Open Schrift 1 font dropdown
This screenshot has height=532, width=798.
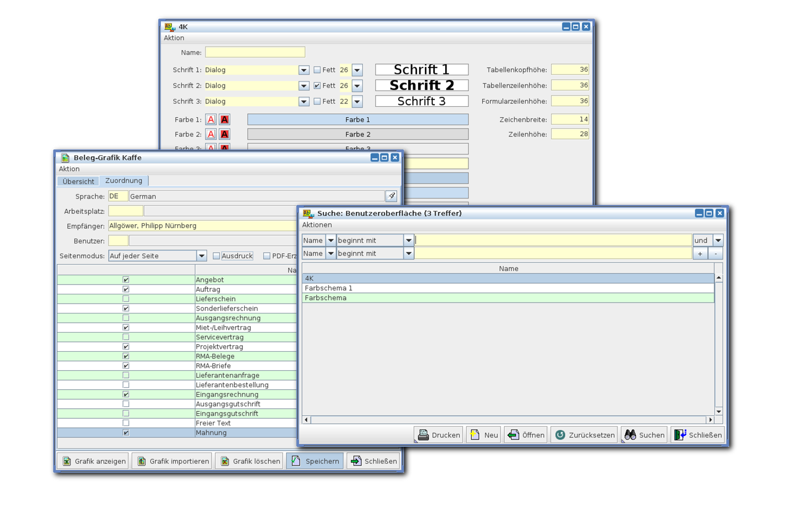(x=304, y=70)
